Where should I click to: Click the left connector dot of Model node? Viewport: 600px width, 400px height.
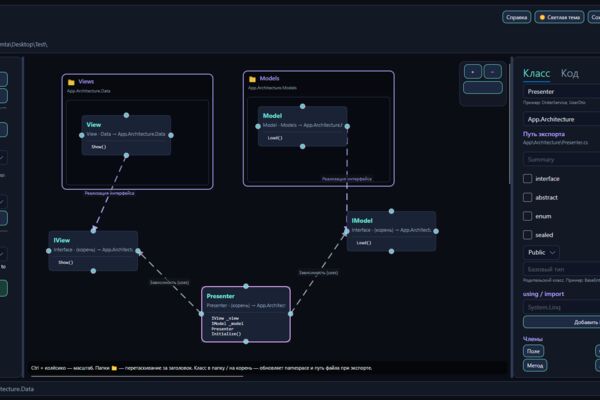point(258,126)
